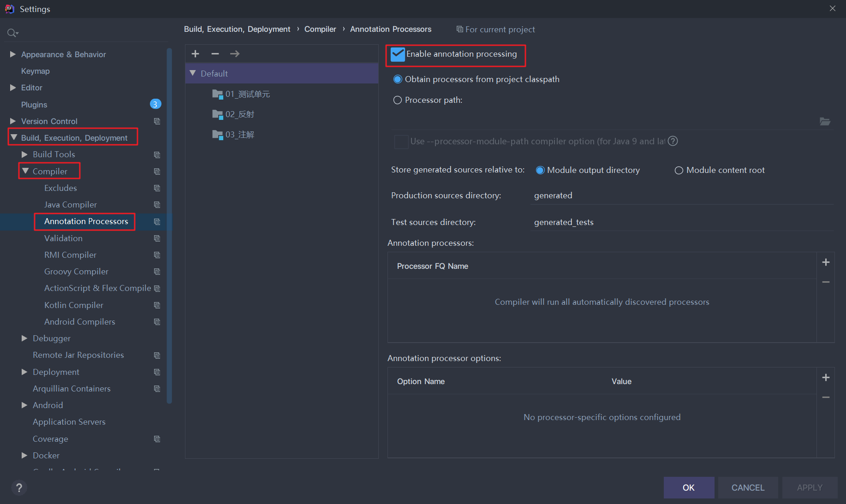The height and width of the screenshot is (504, 846).
Task: Select Module content root radio button
Action: [x=679, y=171]
